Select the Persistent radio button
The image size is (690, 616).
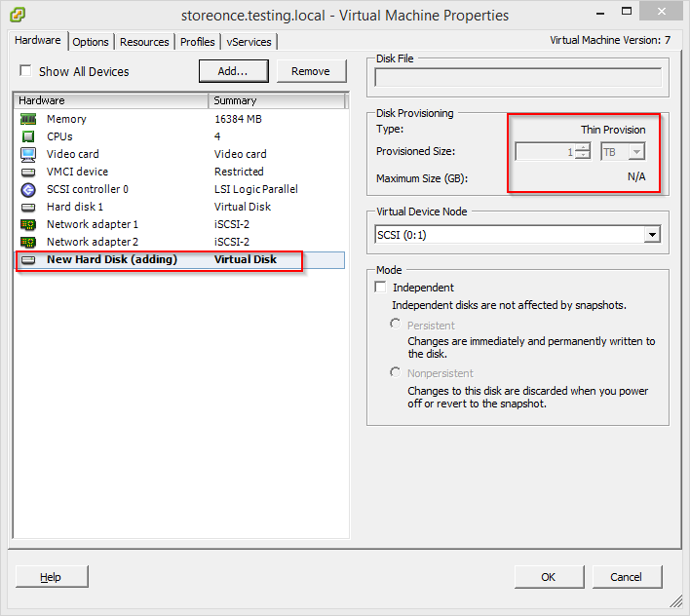tap(395, 324)
